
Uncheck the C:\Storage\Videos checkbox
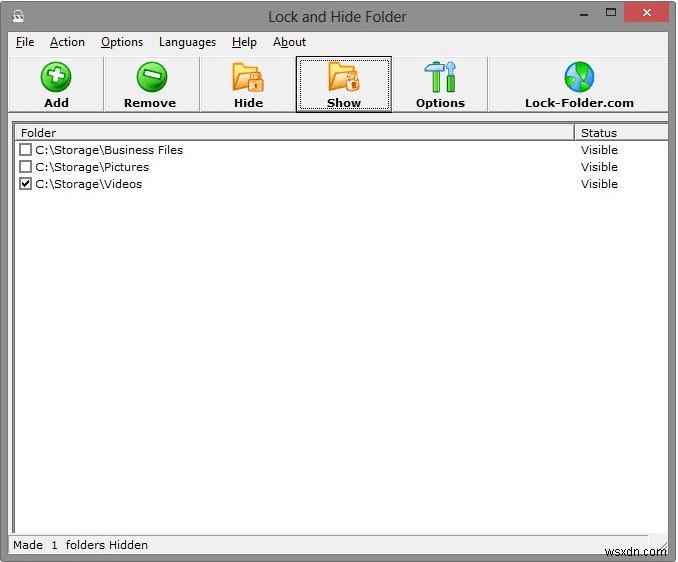[x=26, y=184]
